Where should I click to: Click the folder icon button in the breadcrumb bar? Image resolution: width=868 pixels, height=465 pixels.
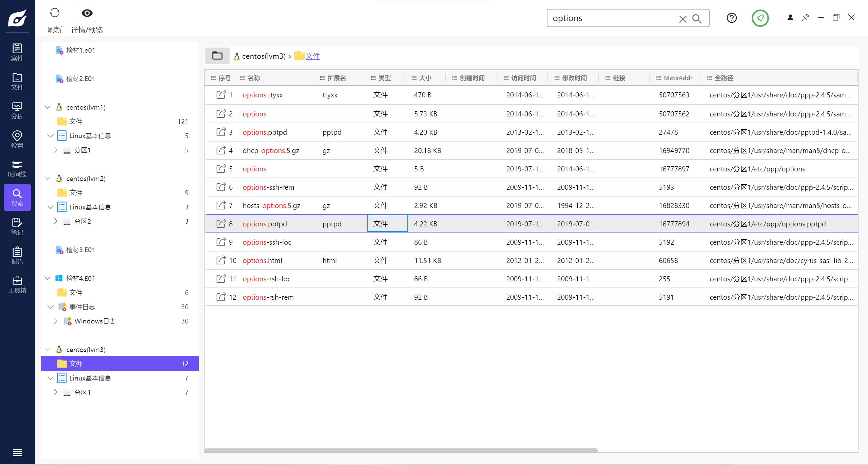pyautogui.click(x=217, y=56)
